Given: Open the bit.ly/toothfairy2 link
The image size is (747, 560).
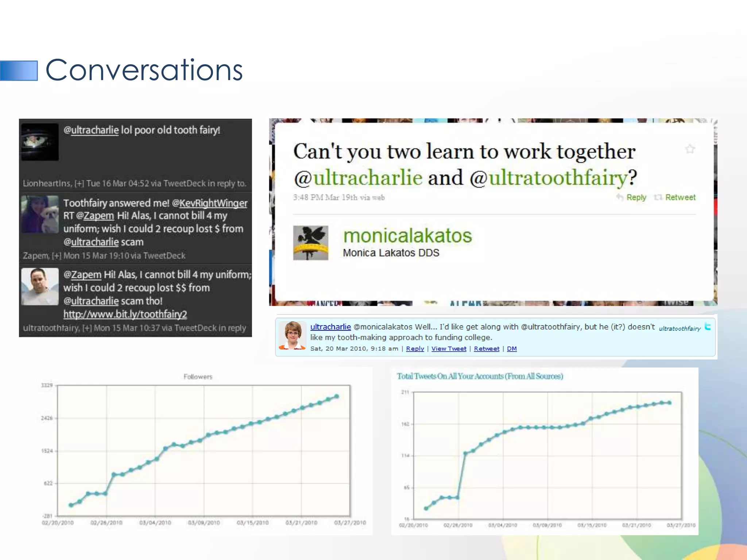Looking at the screenshot, I should [125, 314].
